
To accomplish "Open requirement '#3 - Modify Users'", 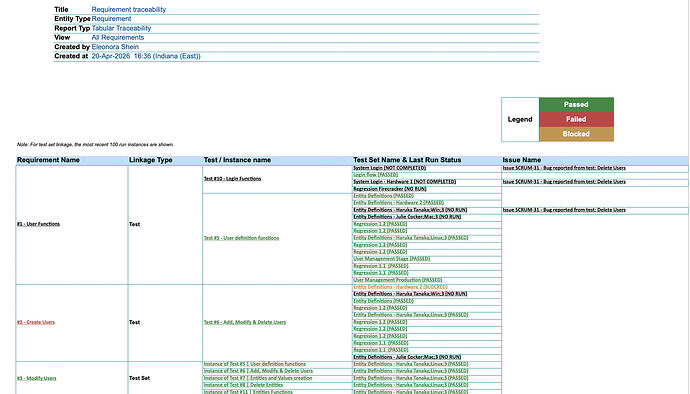I will (37, 378).
